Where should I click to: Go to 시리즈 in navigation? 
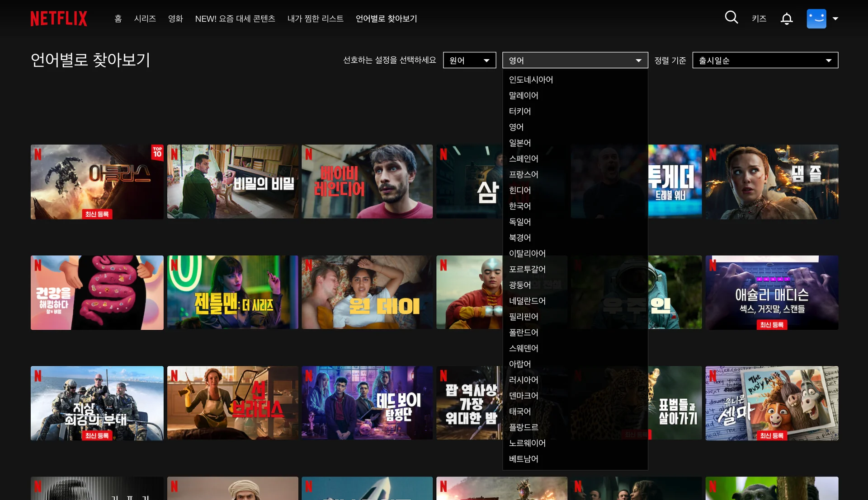coord(145,19)
